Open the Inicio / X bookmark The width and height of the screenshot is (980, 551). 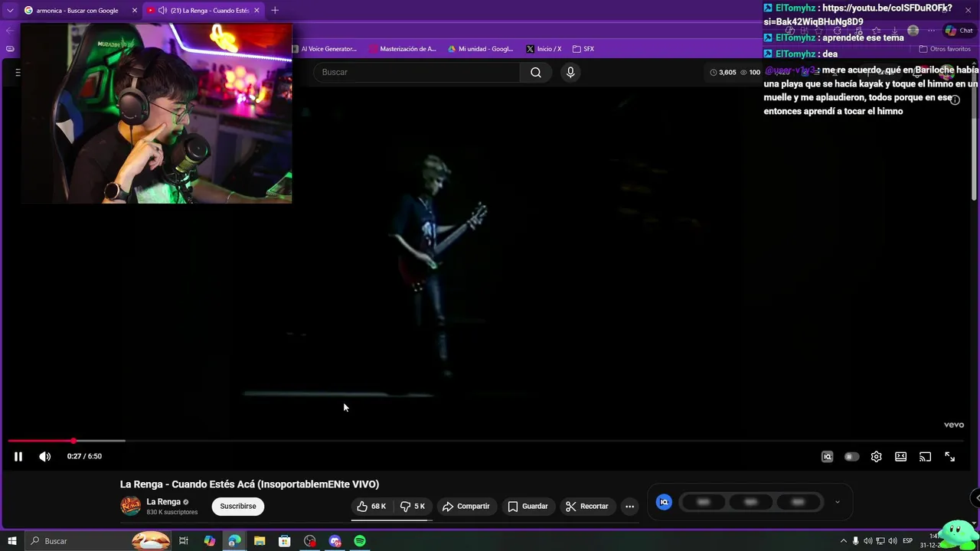click(544, 49)
